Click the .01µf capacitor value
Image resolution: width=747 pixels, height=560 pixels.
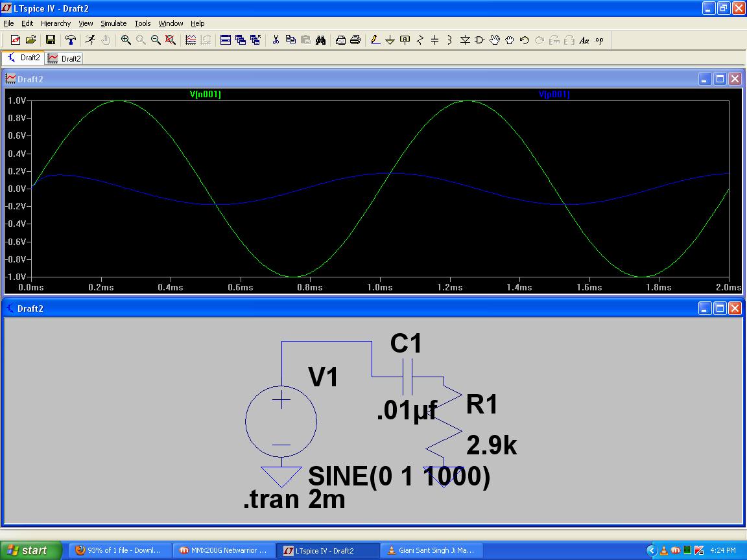tap(407, 410)
